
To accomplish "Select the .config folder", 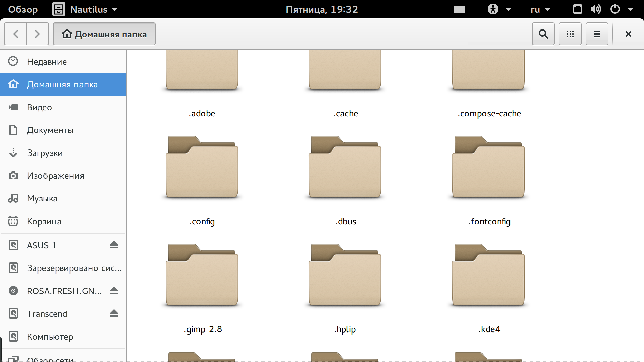I will click(202, 168).
